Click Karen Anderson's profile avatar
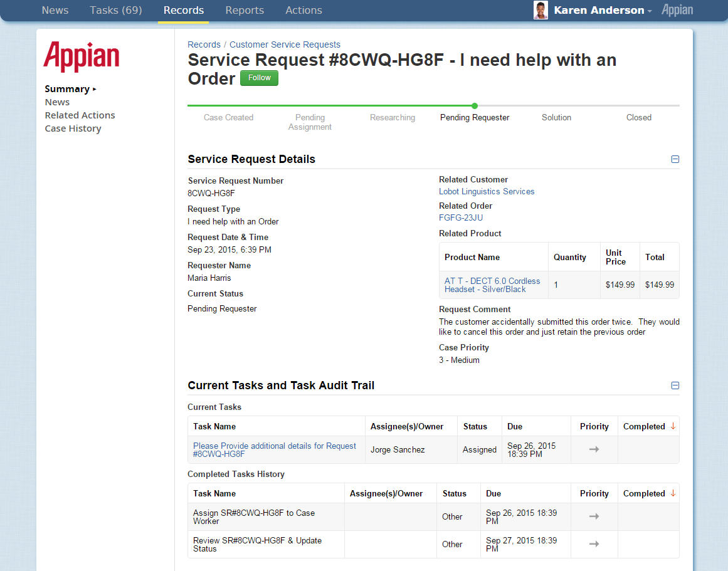Screen dimensions: 728x571 pyautogui.click(x=541, y=10)
